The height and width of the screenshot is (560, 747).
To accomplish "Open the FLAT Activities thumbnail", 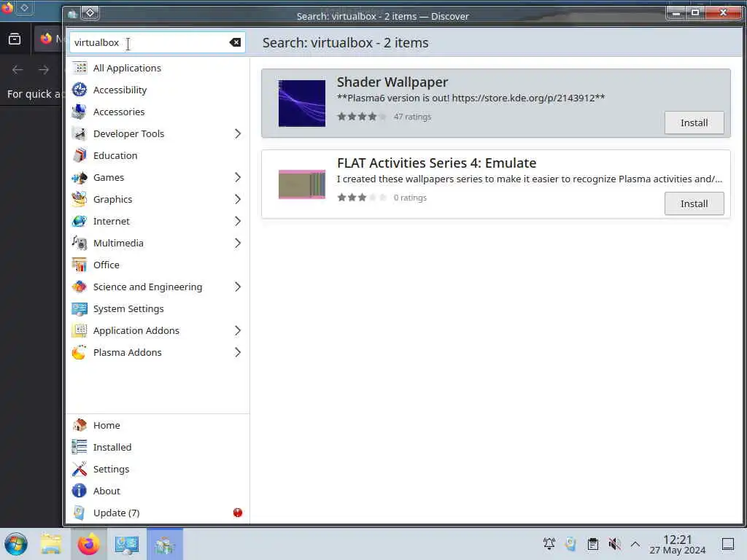I will [302, 184].
